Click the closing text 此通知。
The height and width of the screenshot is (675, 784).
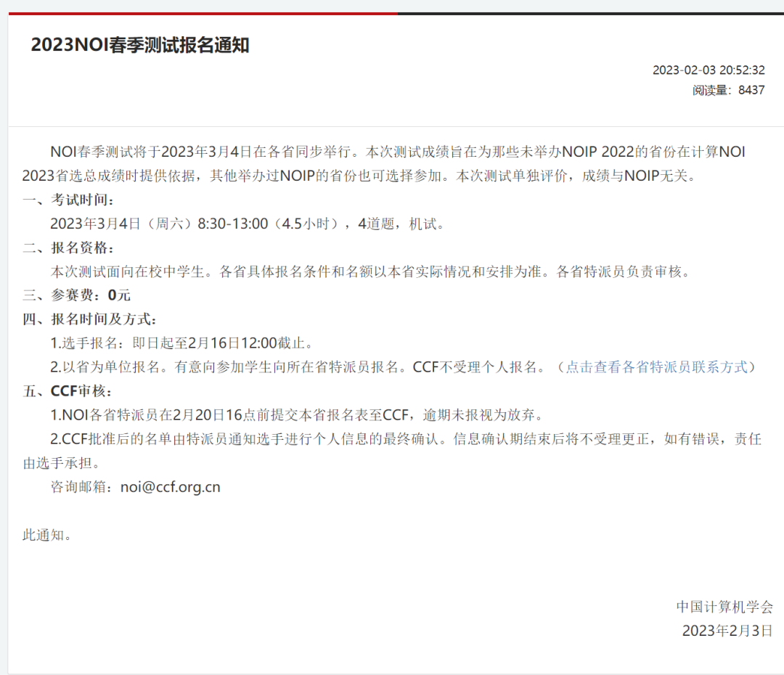[47, 535]
